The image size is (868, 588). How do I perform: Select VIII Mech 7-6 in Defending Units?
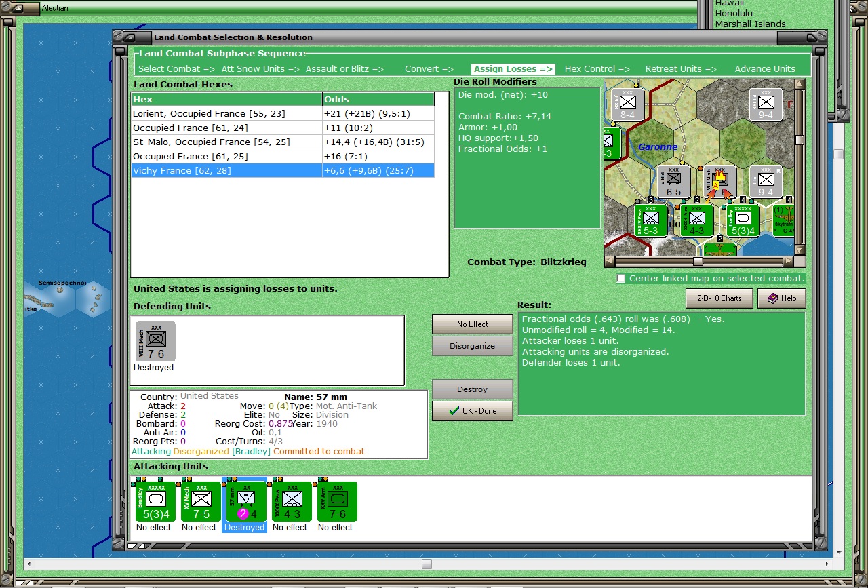[x=155, y=341]
